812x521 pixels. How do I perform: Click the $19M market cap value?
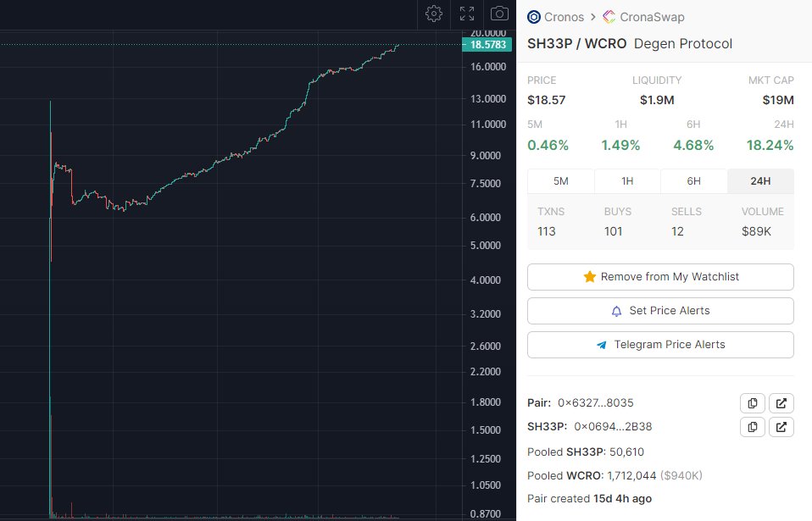click(x=778, y=100)
